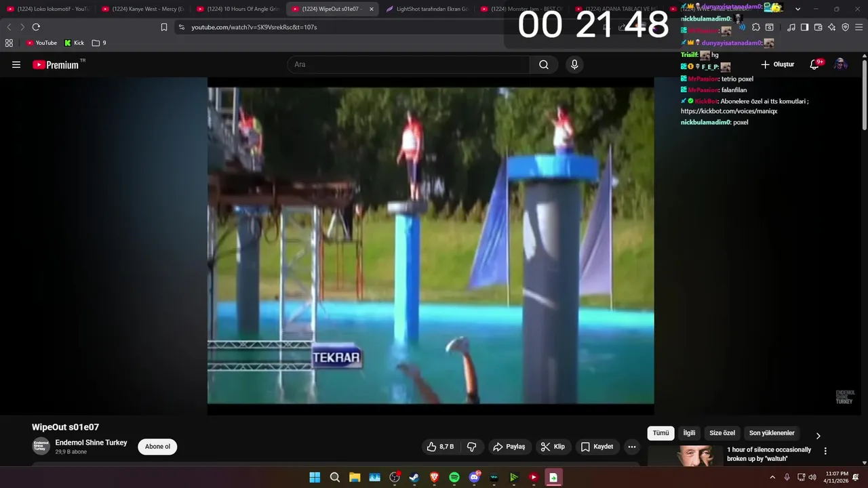Open Leo AI sparkle icon
Viewport: 868px width, 488px height.
[831, 27]
